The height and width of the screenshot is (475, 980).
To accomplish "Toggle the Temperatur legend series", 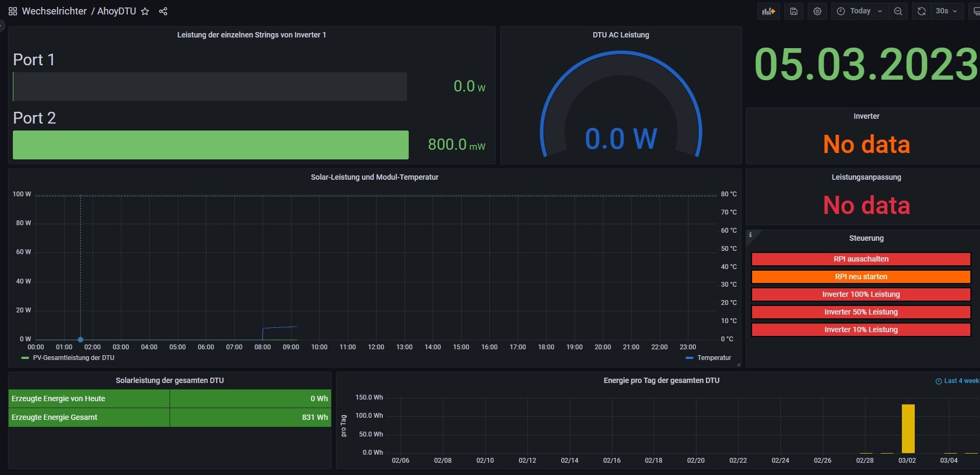I will (x=714, y=358).
